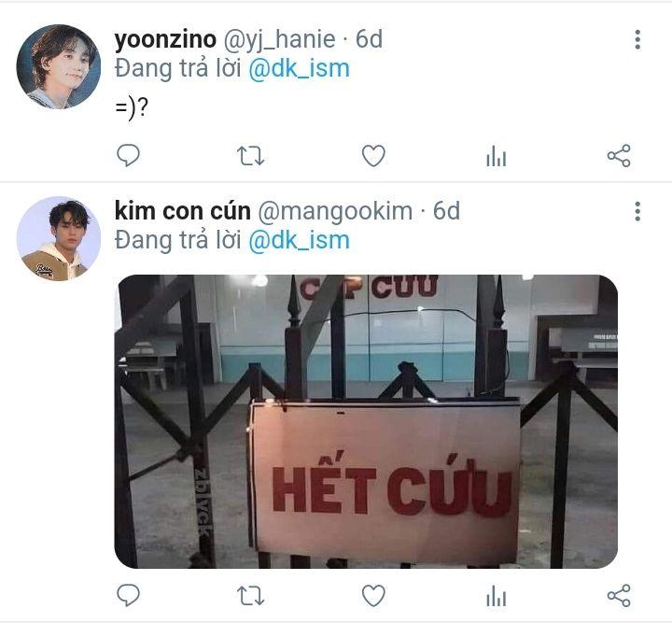The image size is (672, 623).
Task: Reply to yoonzino's tweet
Action: point(128,155)
